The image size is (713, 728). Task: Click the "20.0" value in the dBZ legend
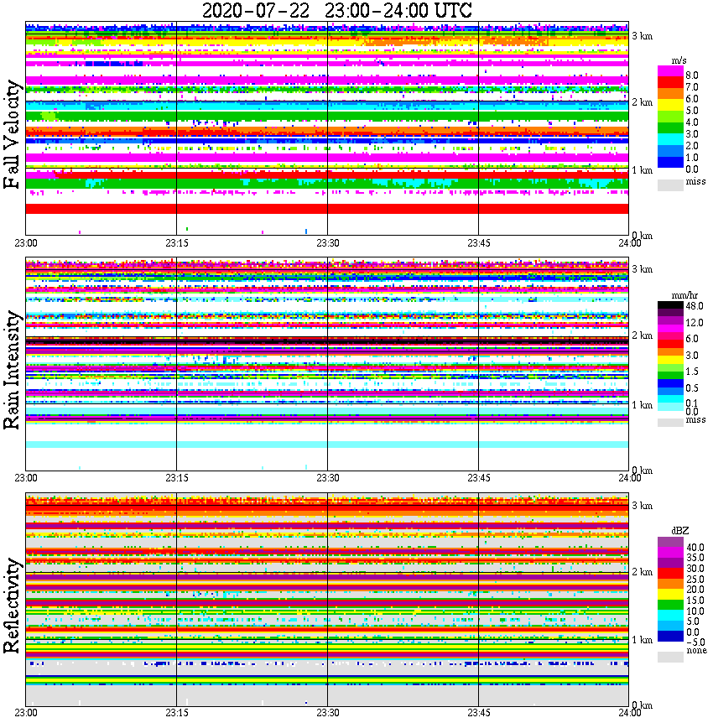coord(695,589)
